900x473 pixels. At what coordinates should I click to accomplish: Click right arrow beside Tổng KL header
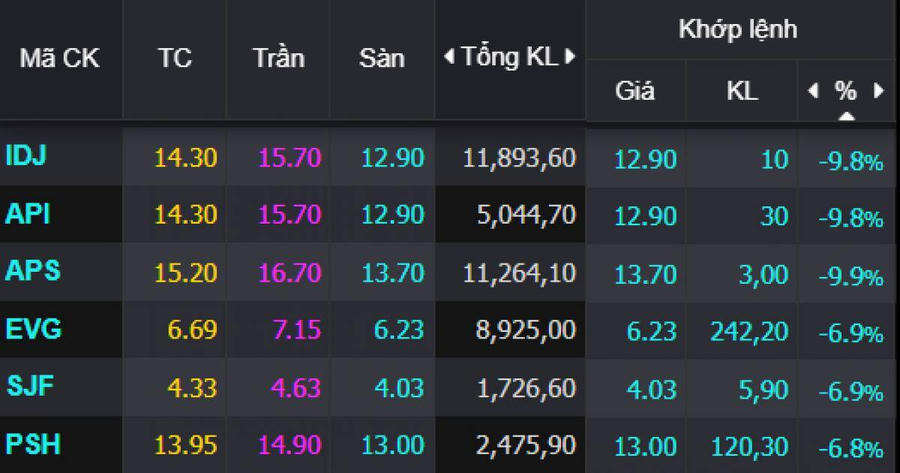tap(570, 58)
